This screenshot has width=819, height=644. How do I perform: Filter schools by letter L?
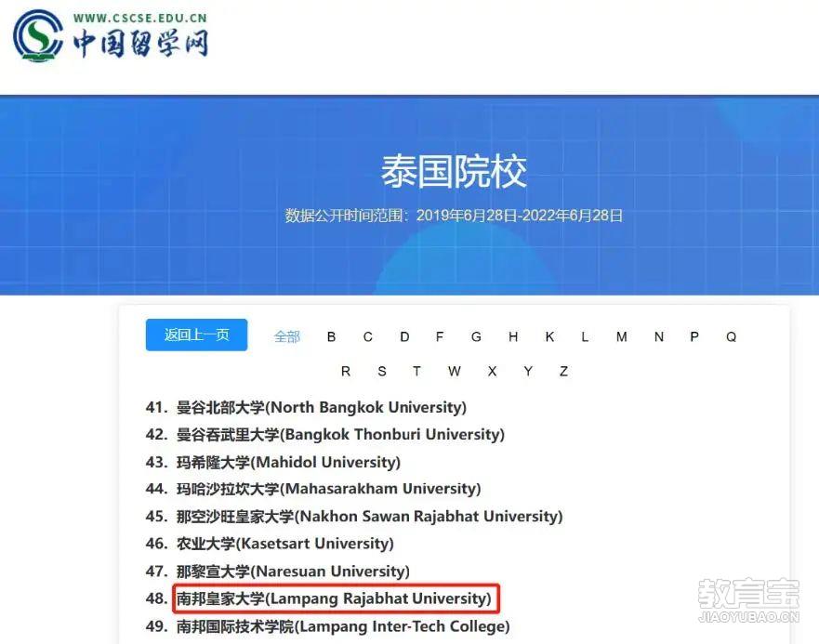pyautogui.click(x=585, y=337)
